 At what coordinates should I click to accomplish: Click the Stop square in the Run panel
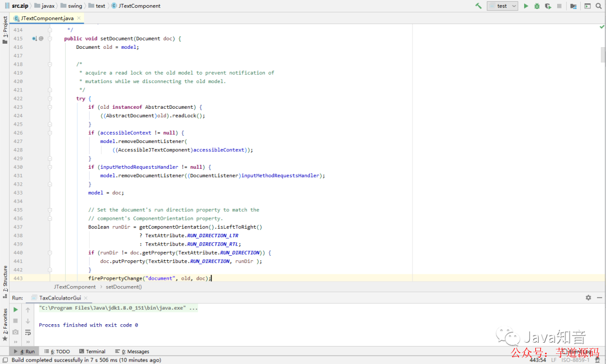click(16, 321)
